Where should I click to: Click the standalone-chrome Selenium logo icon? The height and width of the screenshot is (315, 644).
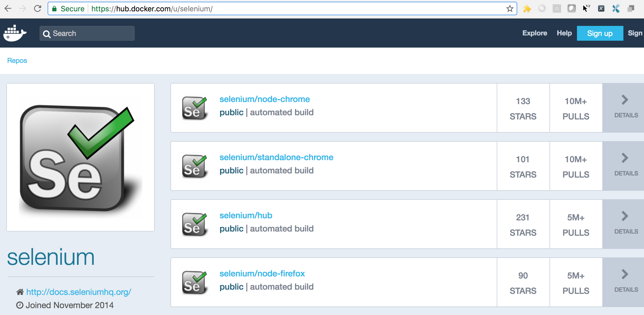click(x=195, y=166)
